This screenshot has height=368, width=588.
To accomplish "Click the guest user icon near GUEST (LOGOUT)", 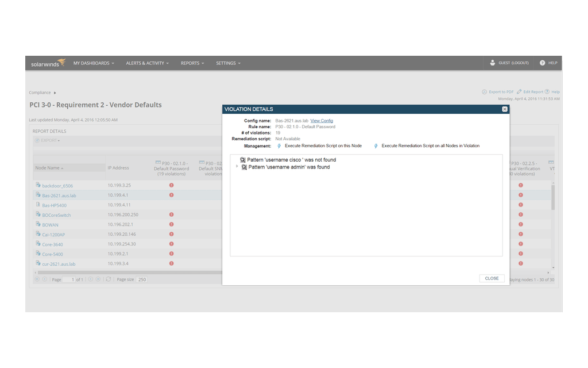I will point(492,63).
